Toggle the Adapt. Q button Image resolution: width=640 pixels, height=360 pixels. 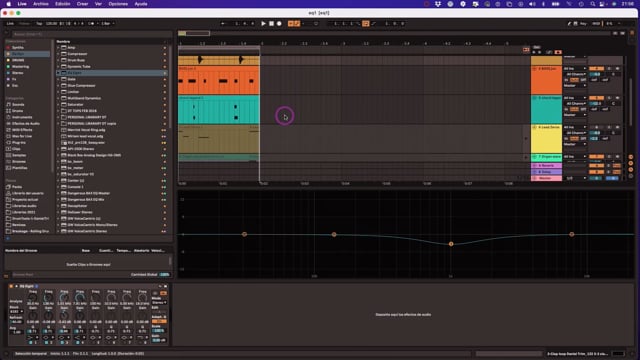click(159, 321)
